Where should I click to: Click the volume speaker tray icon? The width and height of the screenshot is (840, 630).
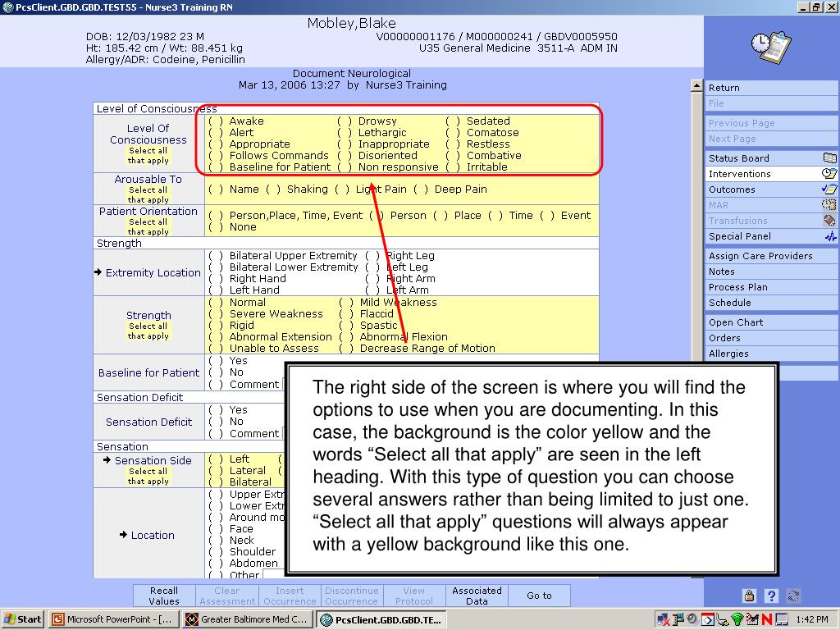point(692,619)
